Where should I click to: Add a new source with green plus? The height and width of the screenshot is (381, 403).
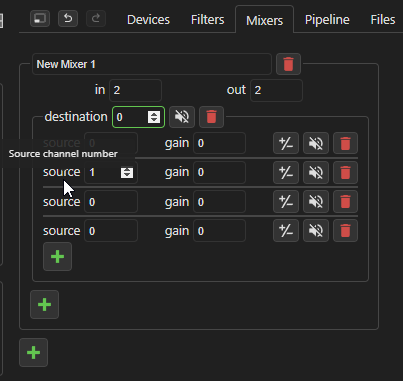pos(57,257)
